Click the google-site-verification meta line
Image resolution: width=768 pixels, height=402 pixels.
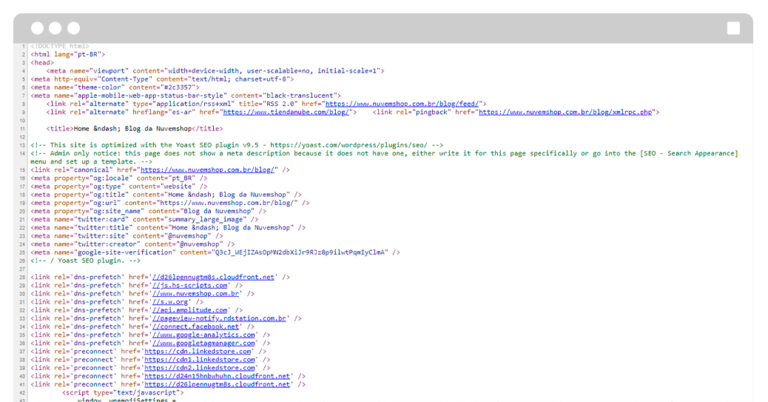215,253
